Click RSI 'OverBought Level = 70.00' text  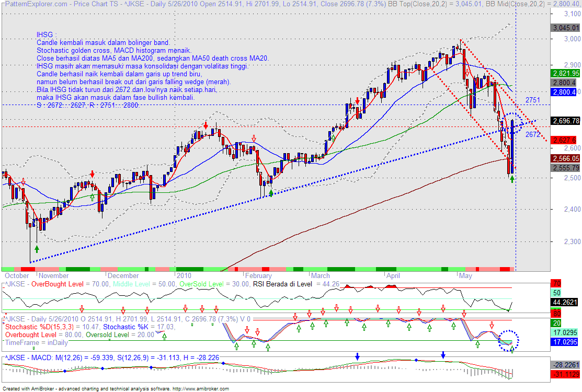click(x=70, y=284)
